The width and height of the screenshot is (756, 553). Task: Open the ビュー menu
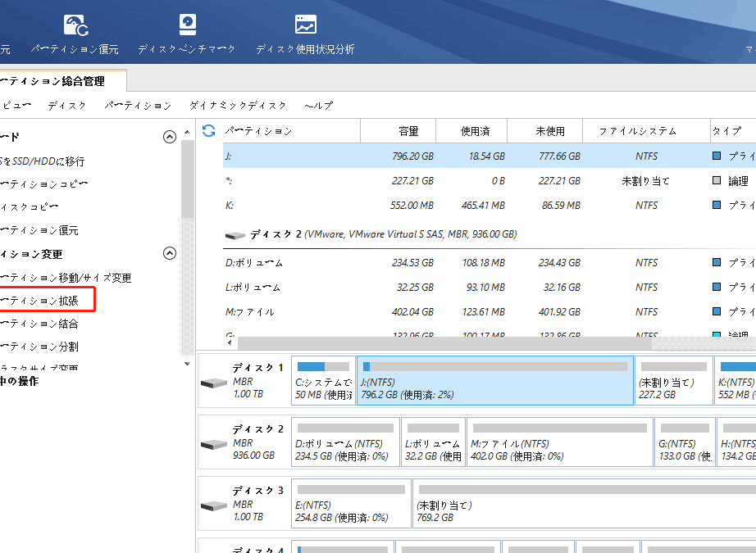(x=16, y=106)
